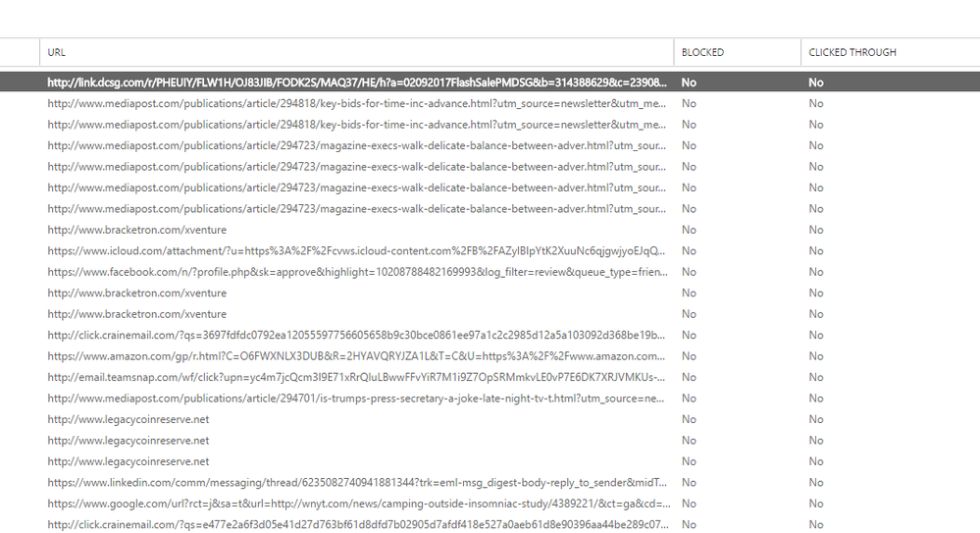Select the mediapost trumps-press-secretary article URL
The image size is (980, 533).
pos(356,399)
